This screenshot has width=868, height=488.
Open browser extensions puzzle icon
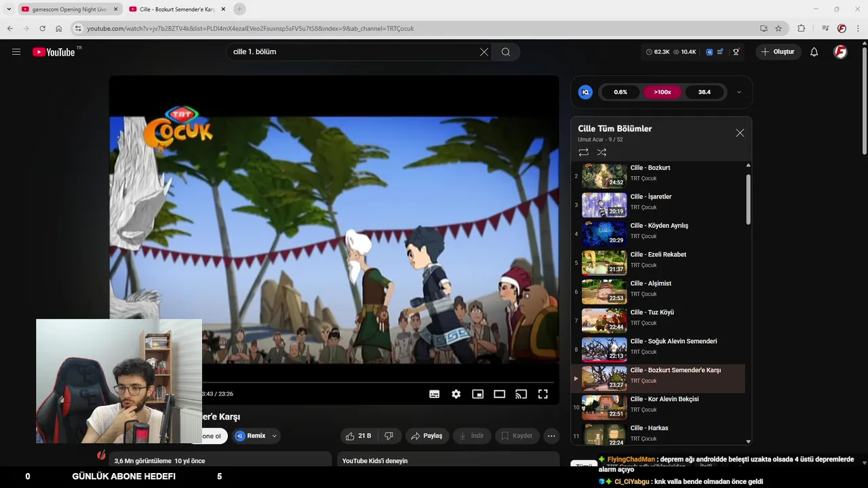[x=802, y=28]
